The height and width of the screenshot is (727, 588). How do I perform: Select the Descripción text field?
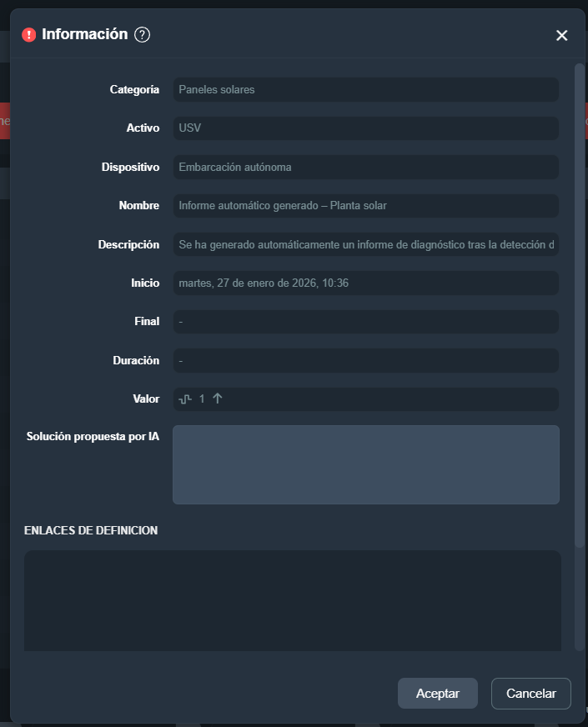click(366, 244)
